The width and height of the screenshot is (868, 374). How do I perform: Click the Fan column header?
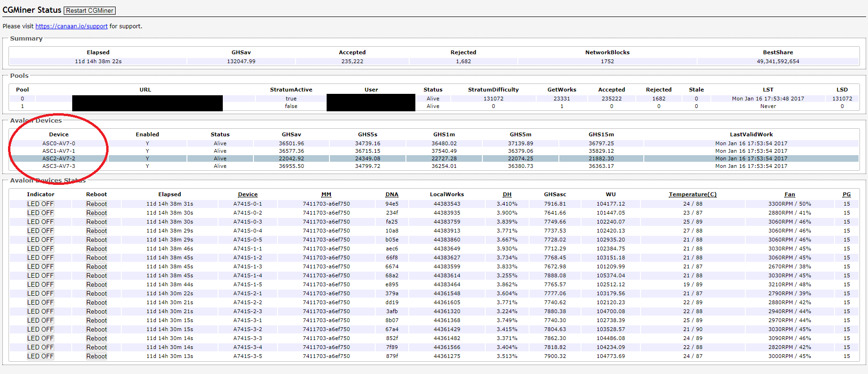point(790,194)
